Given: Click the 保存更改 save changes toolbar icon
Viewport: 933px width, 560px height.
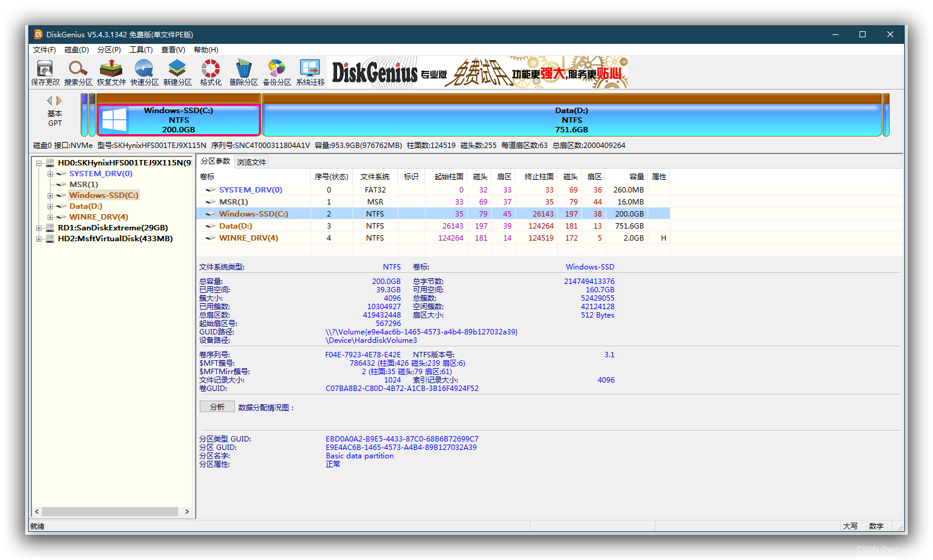Looking at the screenshot, I should (45, 72).
